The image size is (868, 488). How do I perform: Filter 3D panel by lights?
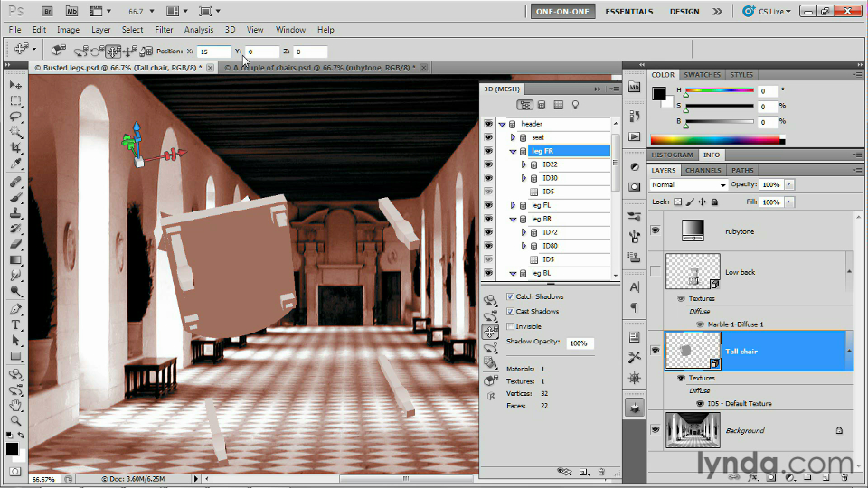575,105
